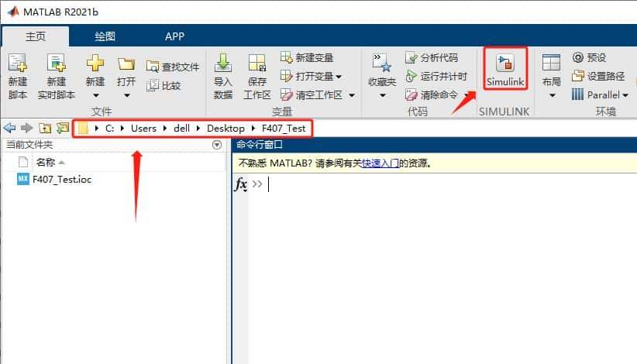637x364 pixels.
Task: Sort files by Name (名称) column header
Action: pyautogui.click(x=46, y=163)
